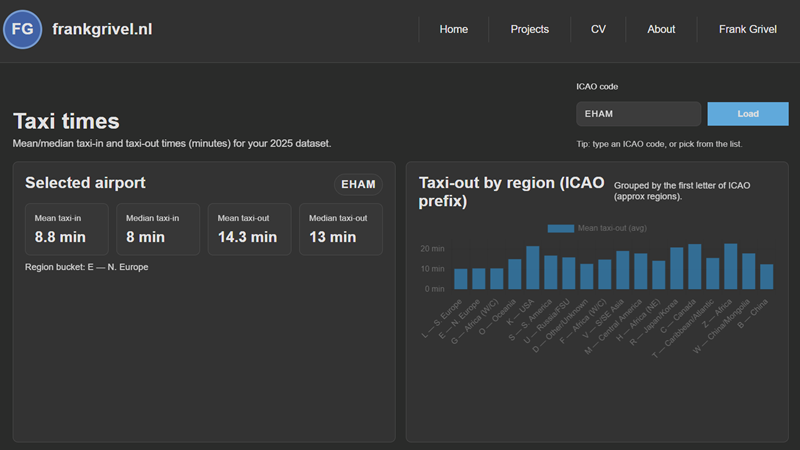Select the Mean taxi-in stat card

point(66,229)
